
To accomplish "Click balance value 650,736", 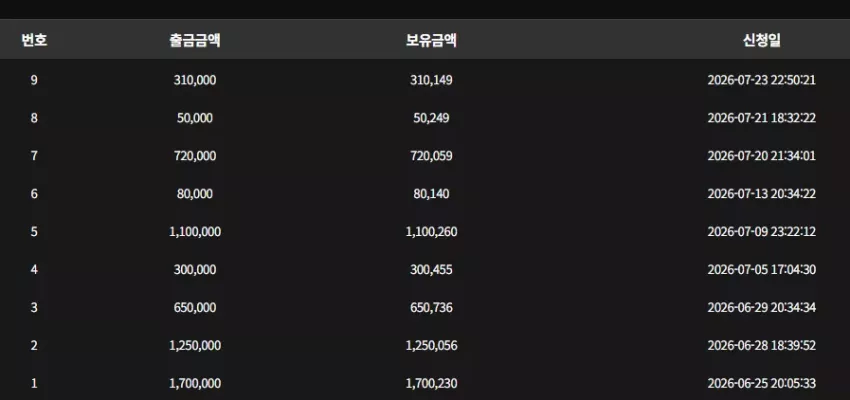I will 431,308.
